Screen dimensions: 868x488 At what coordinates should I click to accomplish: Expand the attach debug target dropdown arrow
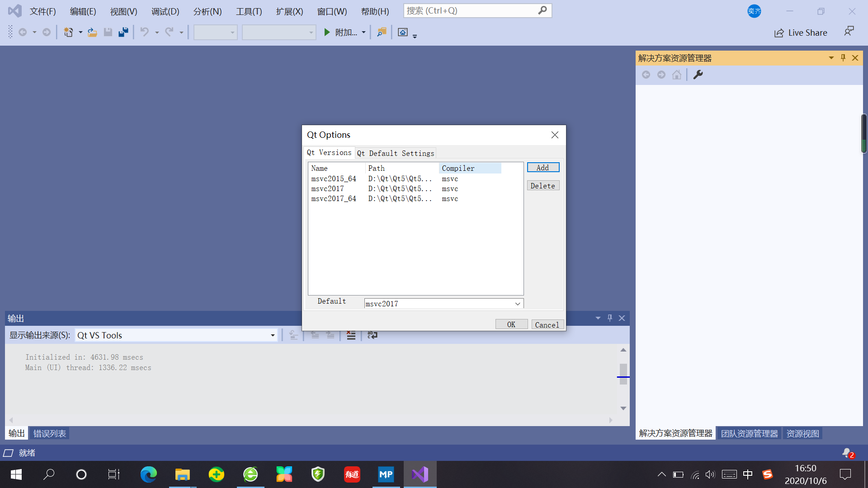click(363, 33)
